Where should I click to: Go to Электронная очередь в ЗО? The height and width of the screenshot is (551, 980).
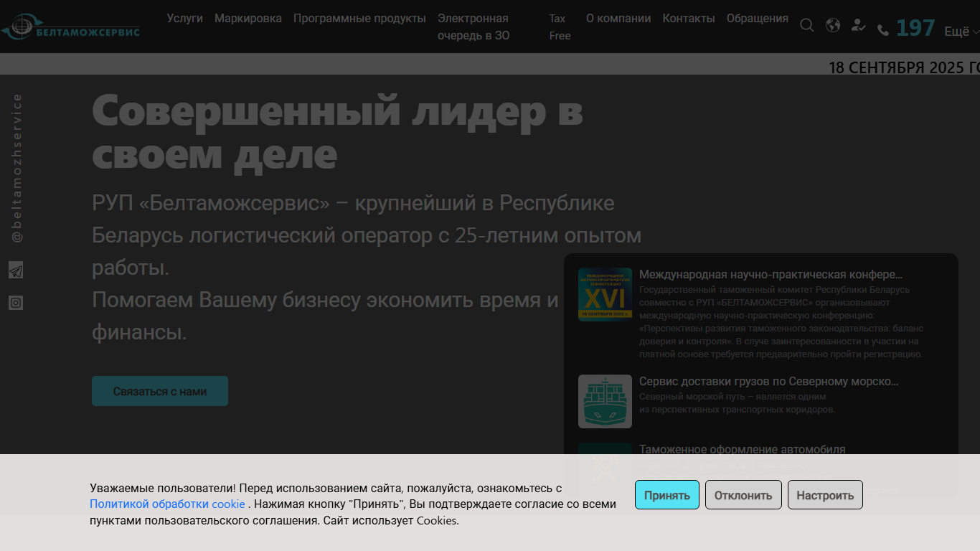[x=473, y=27]
